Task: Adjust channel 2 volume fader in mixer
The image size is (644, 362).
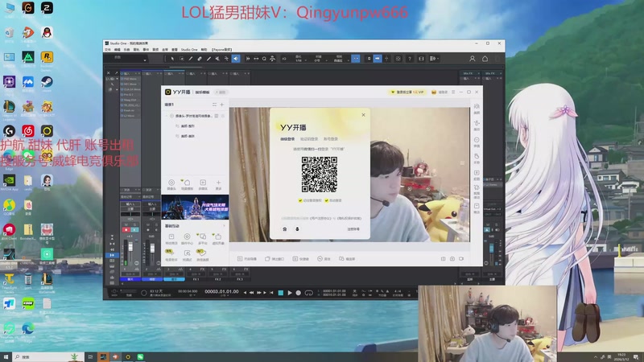Action: coord(152,249)
